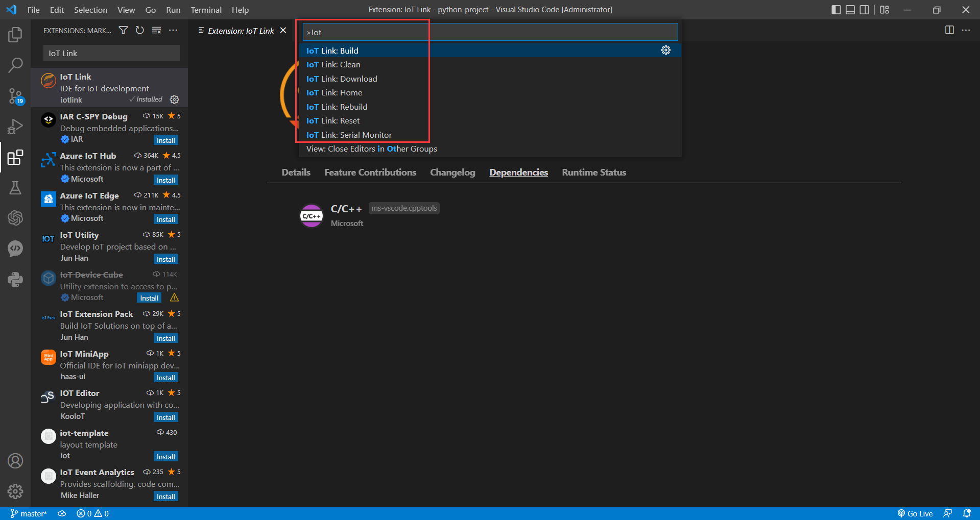This screenshot has width=980, height=520.
Task: Run the IoT Link: Reset command
Action: (490, 120)
